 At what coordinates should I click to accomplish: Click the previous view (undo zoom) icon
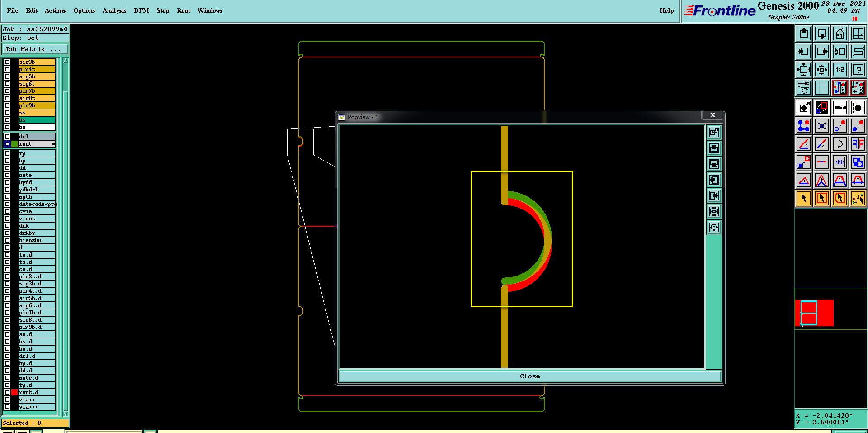(840, 52)
